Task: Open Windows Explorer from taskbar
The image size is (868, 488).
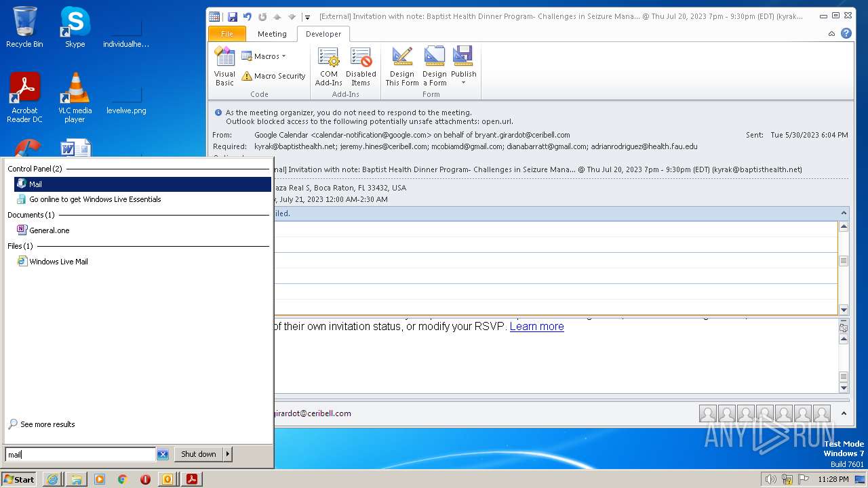Action: [76, 479]
